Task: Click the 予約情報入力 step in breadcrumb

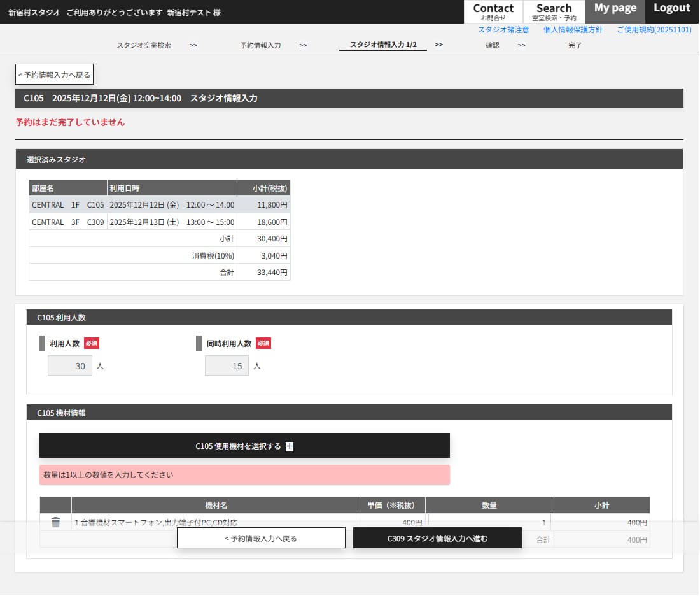Action: tap(260, 45)
